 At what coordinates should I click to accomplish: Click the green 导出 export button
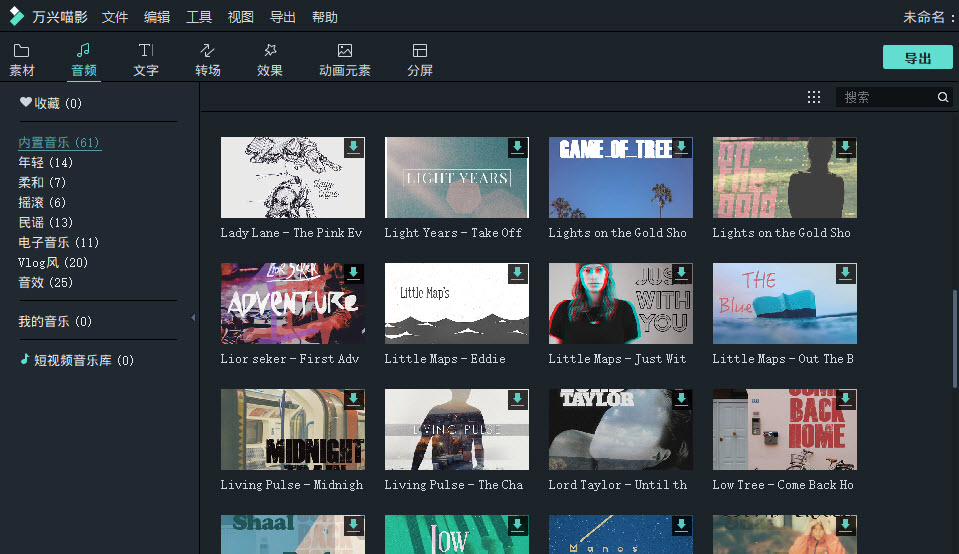tap(917, 57)
